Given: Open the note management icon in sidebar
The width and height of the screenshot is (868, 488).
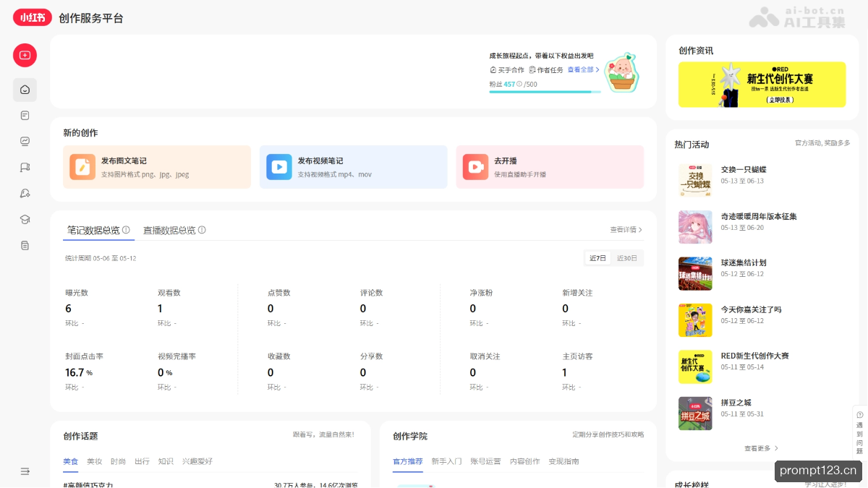Looking at the screenshot, I should 25,116.
